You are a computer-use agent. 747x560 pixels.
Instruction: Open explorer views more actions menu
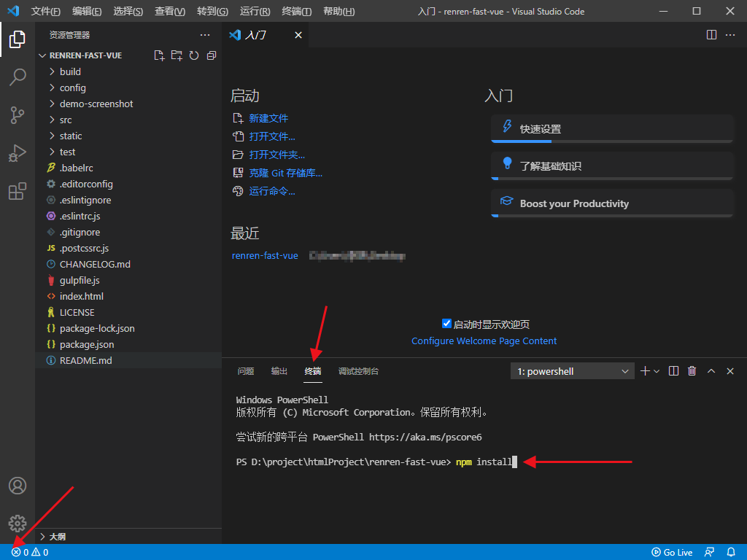[x=205, y=35]
